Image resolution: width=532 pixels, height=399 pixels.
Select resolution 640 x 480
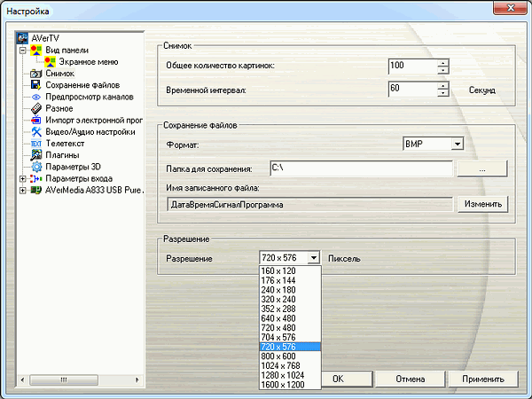pyautogui.click(x=290, y=318)
